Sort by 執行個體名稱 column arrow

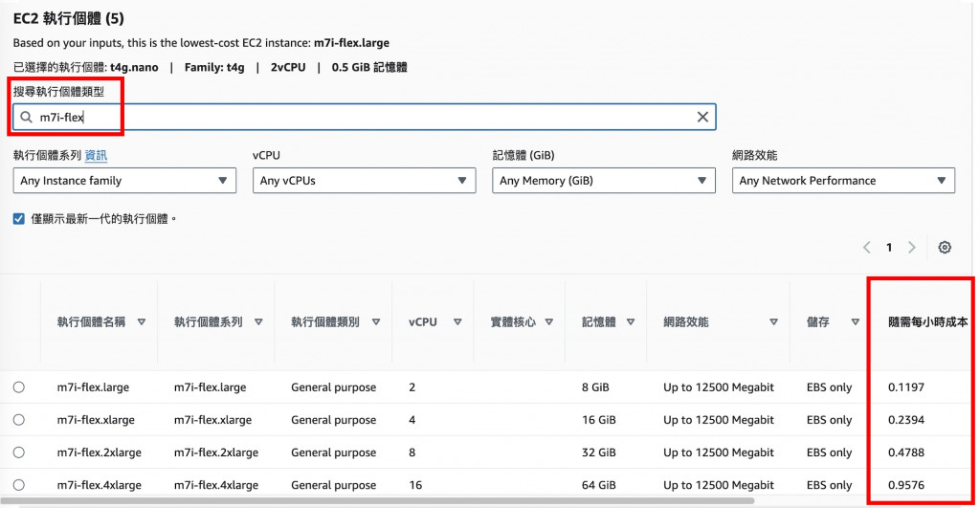(142, 322)
